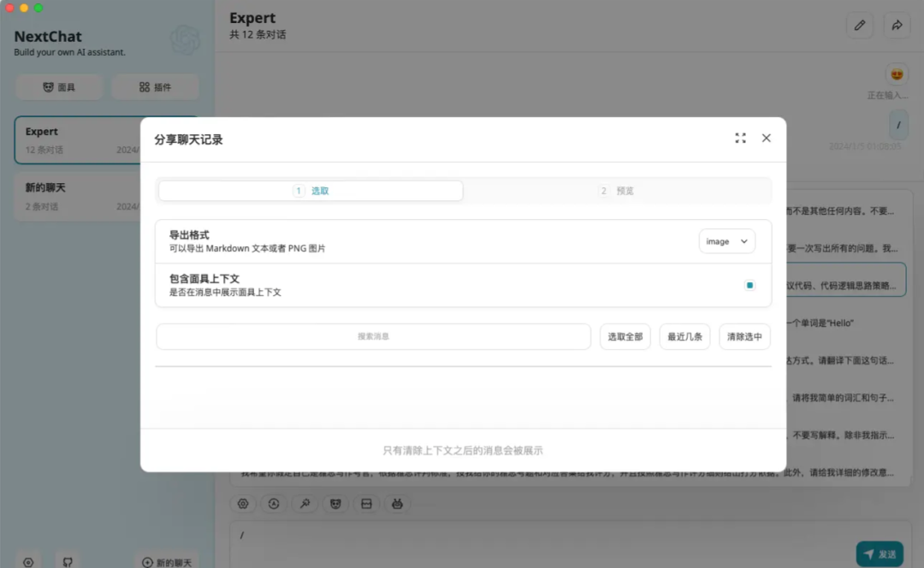
Task: Click the 选取全部 button
Action: pos(625,337)
